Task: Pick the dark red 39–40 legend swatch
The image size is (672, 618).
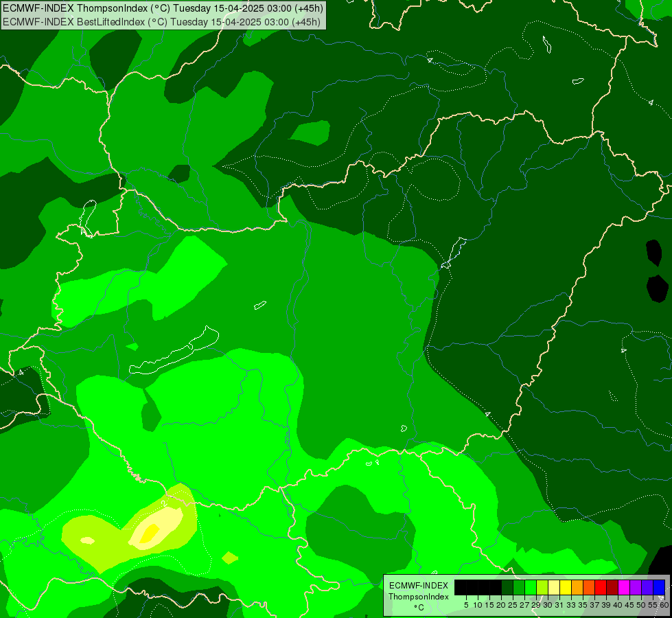Action: [x=612, y=587]
